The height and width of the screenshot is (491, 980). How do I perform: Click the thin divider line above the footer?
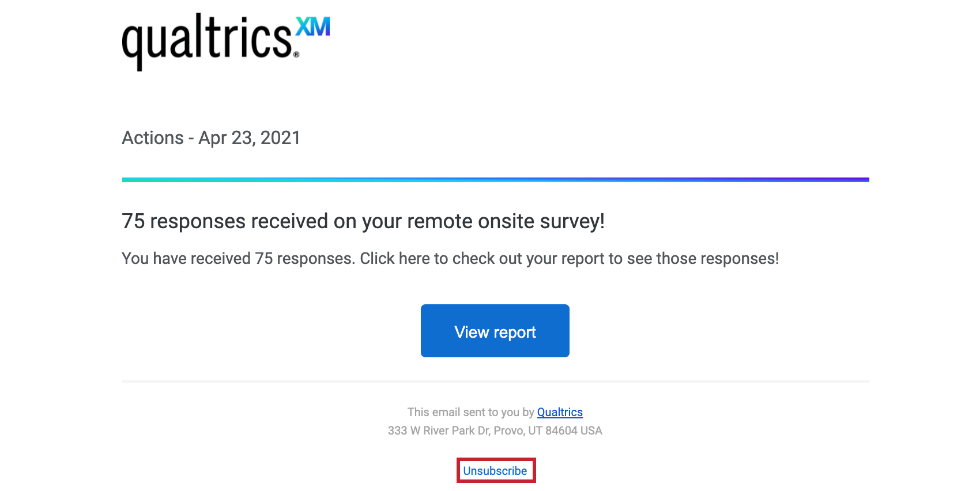495,381
